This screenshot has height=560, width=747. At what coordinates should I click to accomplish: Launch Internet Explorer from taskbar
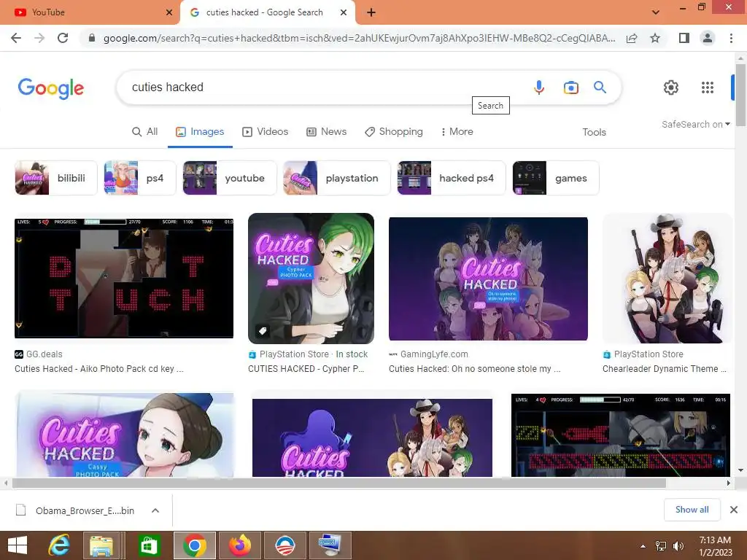tap(60, 545)
